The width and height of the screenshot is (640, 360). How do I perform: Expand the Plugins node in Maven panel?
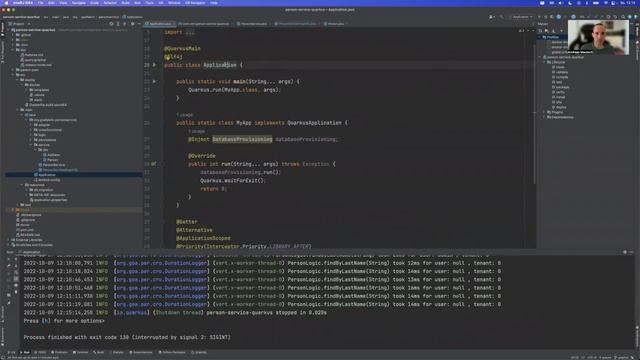[x=545, y=112]
